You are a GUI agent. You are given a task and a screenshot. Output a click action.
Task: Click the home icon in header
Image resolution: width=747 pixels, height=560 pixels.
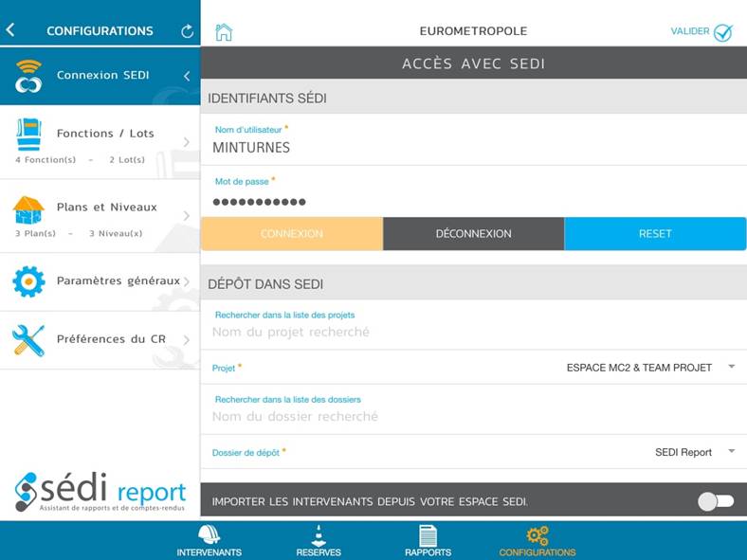[224, 32]
